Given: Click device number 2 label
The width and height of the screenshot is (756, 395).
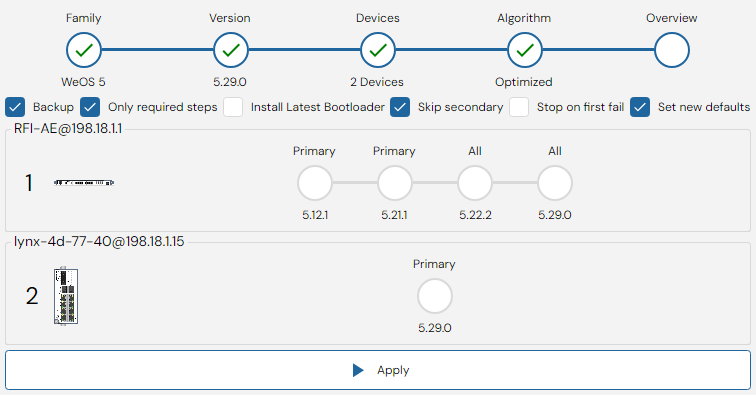Looking at the screenshot, I should (x=32, y=296).
